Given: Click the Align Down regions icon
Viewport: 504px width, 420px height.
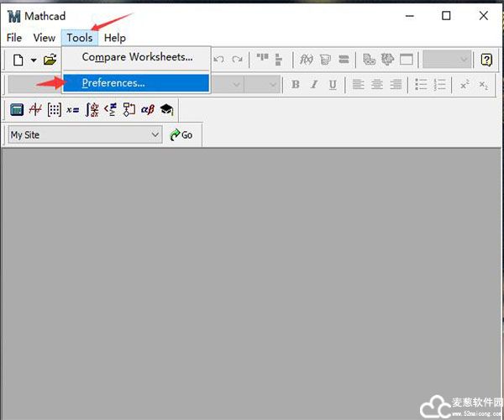Looking at the screenshot, I should (278, 60).
